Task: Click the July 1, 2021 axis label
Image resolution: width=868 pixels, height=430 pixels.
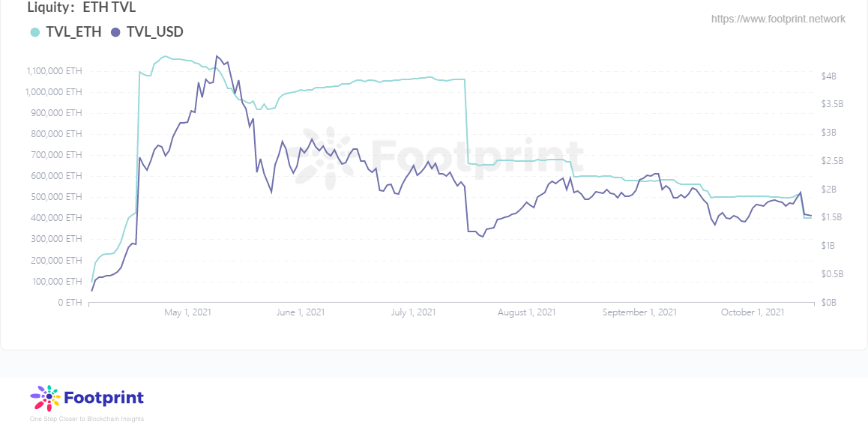Action: [x=413, y=312]
